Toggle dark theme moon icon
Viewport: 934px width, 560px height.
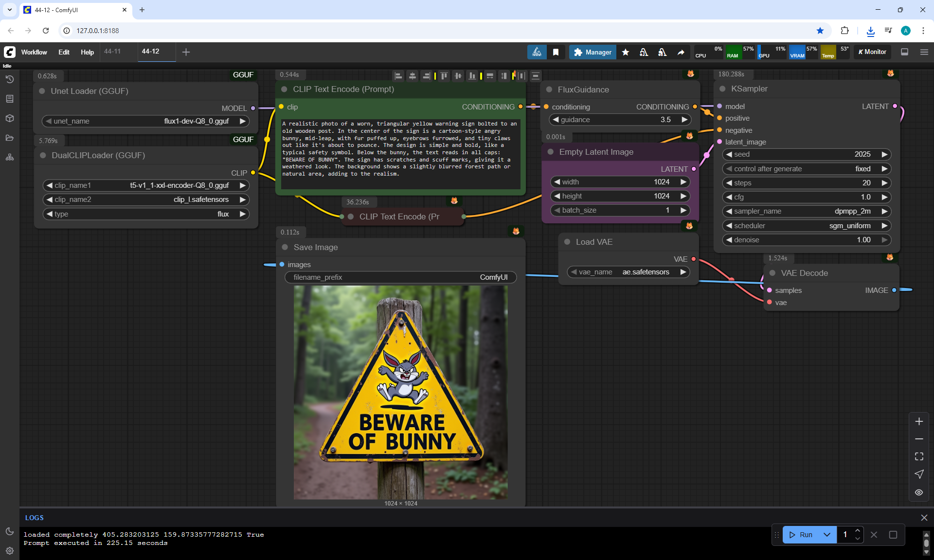(9, 531)
